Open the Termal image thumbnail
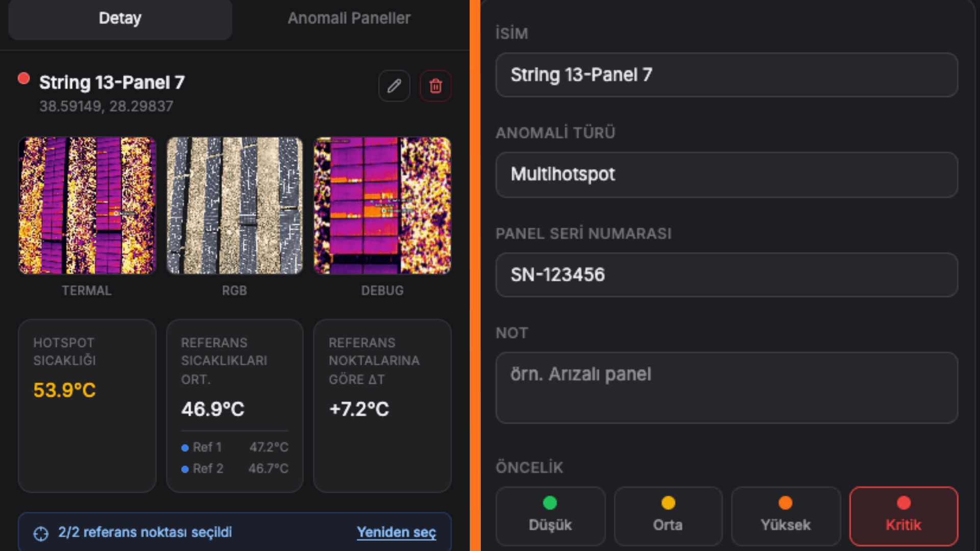Screen dimensions: 980x551 87,205
